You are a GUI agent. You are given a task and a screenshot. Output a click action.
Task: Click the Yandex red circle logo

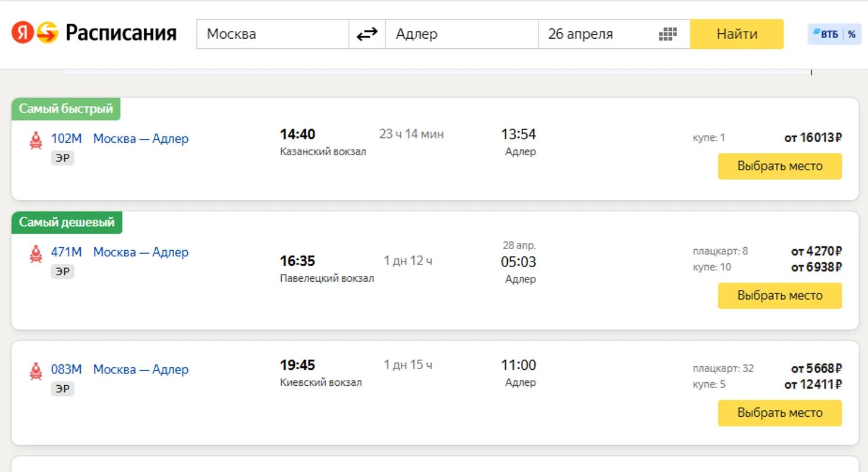point(23,33)
